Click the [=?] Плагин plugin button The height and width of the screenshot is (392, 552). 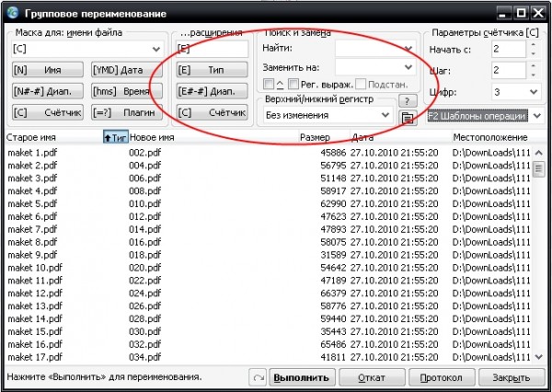(x=127, y=112)
